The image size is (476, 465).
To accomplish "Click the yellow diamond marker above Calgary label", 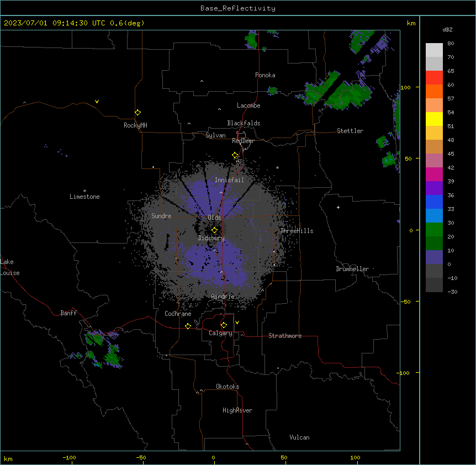I will [x=224, y=325].
